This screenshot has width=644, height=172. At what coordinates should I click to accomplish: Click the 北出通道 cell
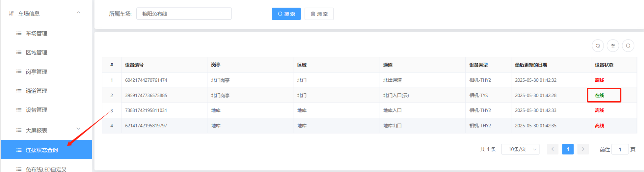click(x=392, y=80)
